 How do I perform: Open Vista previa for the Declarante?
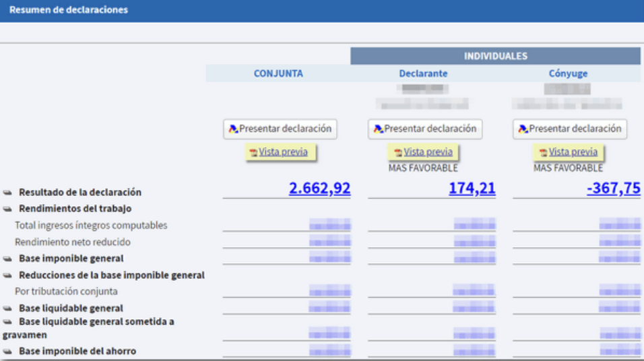[428, 152]
